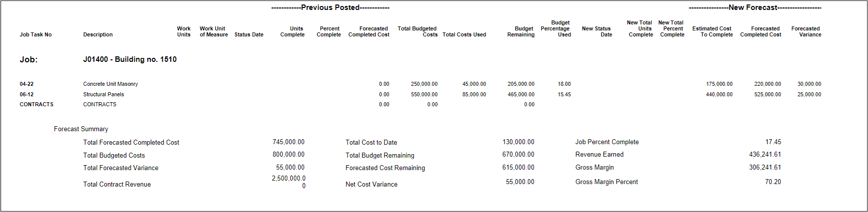This screenshot has height=212, width=868.
Task: Click Gross Margin Percent value 70.20
Action: point(773,182)
